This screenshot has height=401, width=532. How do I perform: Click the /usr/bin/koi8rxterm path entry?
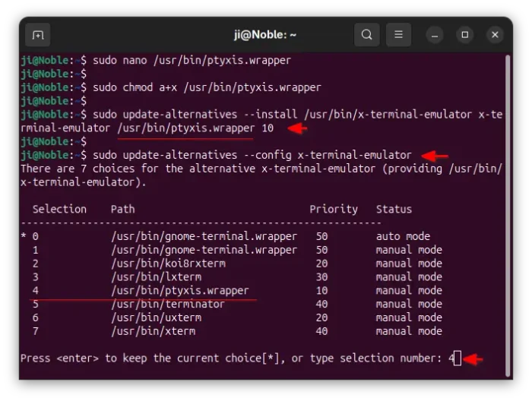[168, 264]
